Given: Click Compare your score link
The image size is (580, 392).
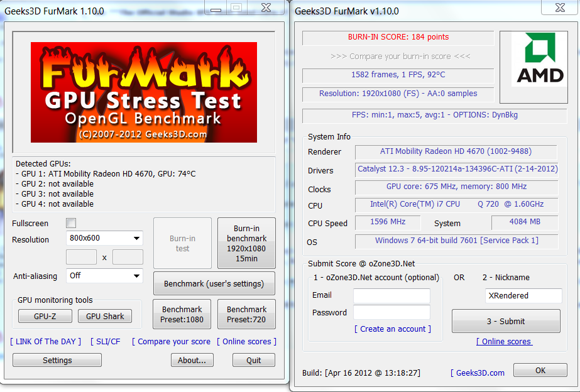Looking at the screenshot, I should [172, 342].
